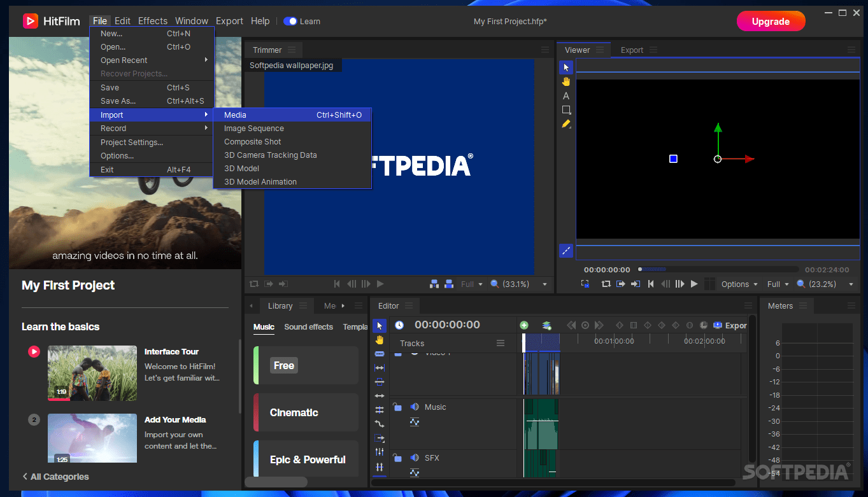Click the green add-clip plus icon in the Editor
The height and width of the screenshot is (497, 868).
pyautogui.click(x=524, y=325)
